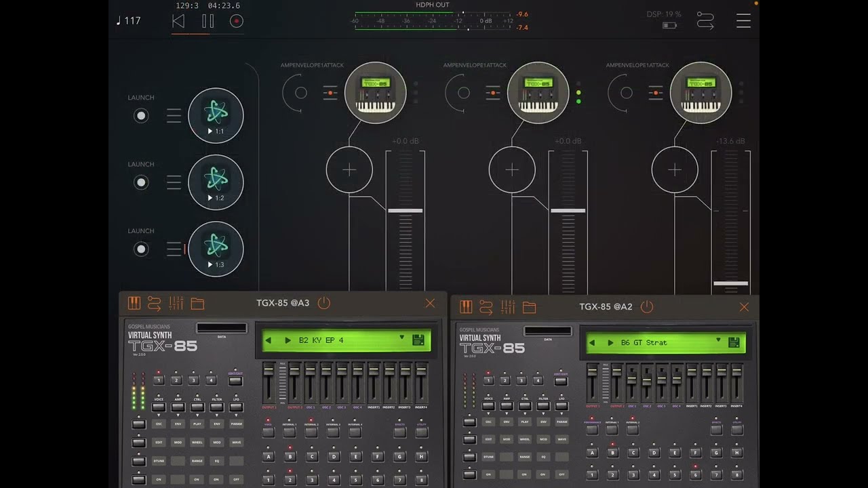Start recording with the record button

pos(236,21)
